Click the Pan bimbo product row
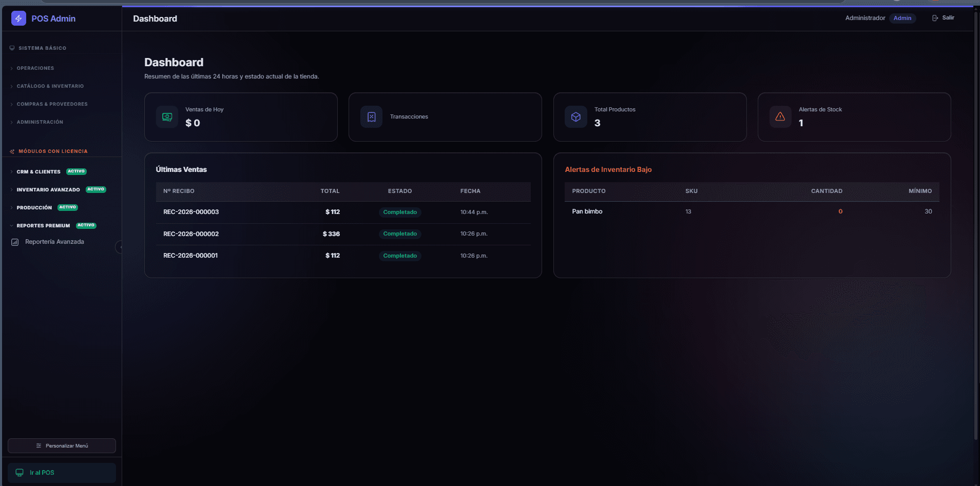 [x=752, y=211]
